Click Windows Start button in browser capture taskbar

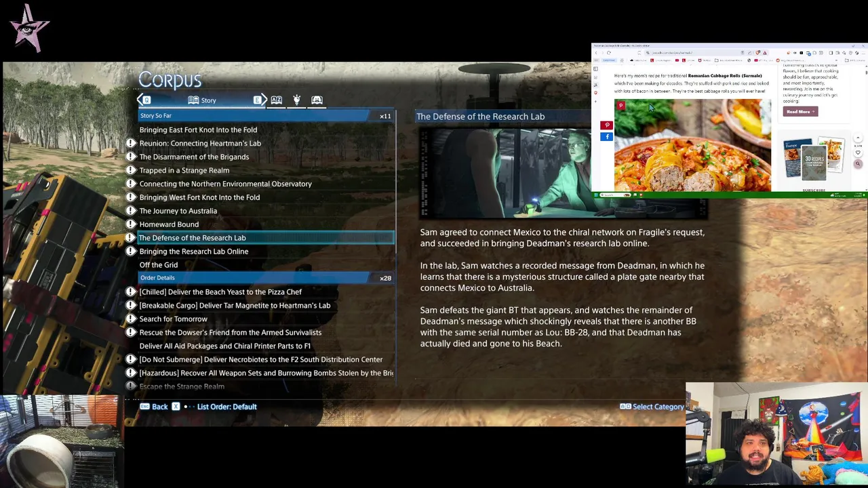pos(596,195)
